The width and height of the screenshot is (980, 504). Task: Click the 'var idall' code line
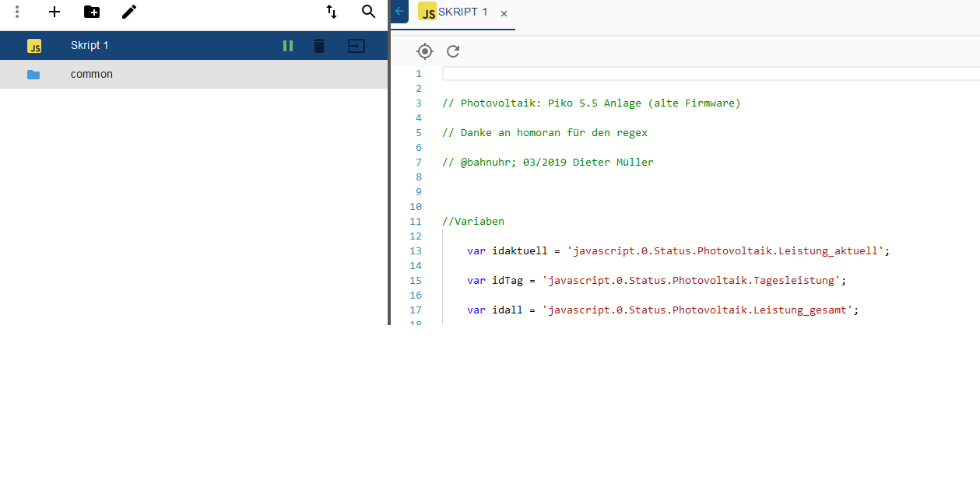click(x=663, y=310)
